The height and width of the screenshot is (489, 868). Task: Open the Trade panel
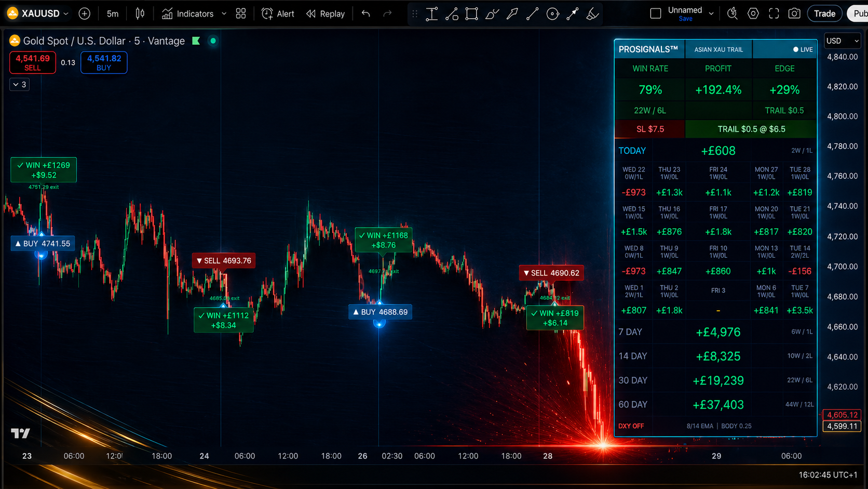(824, 14)
